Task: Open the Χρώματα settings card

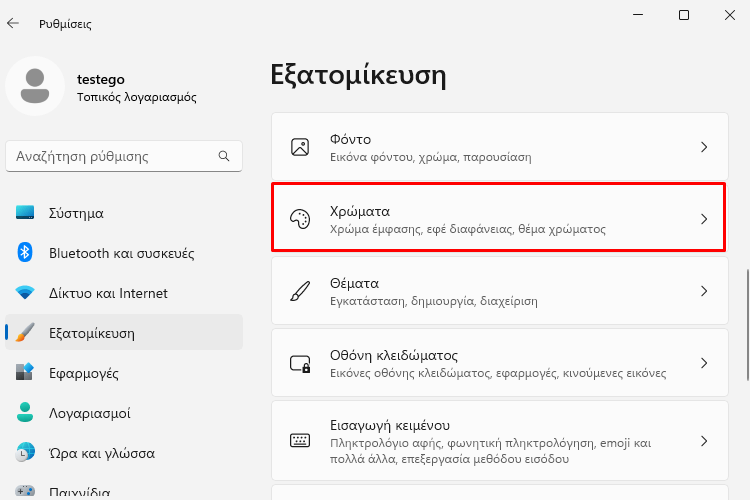Action: [500, 219]
